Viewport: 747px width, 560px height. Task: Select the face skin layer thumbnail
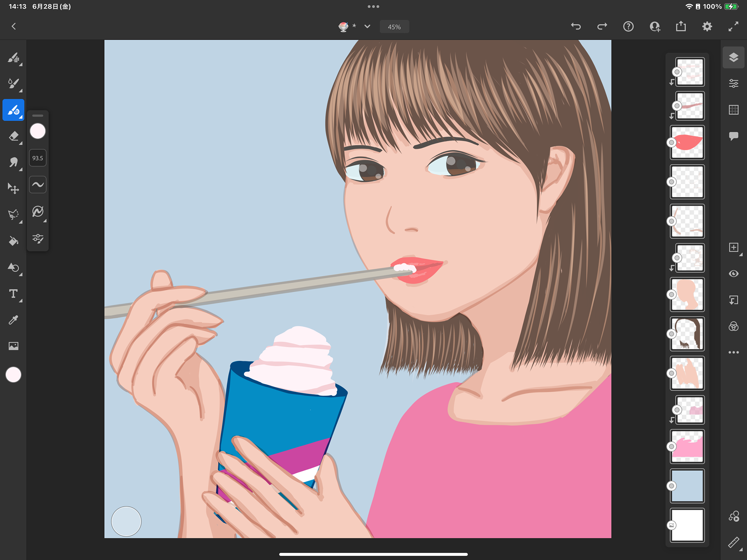687,295
